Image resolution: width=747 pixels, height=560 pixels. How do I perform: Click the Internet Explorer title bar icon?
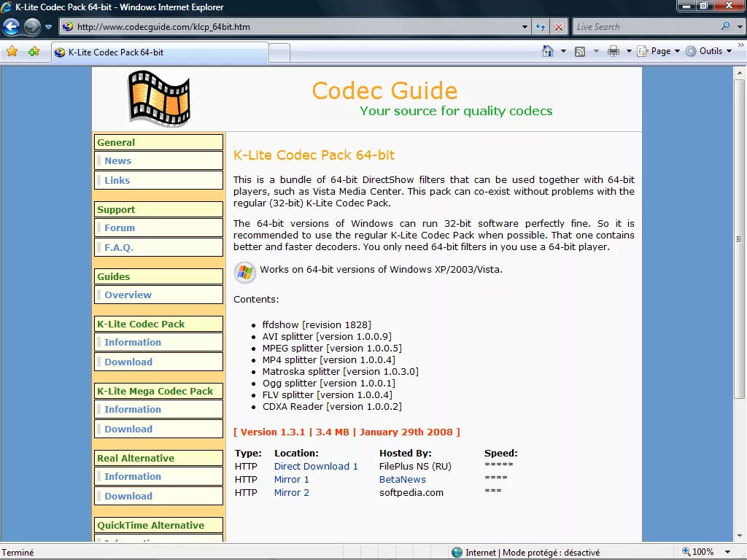point(7,7)
